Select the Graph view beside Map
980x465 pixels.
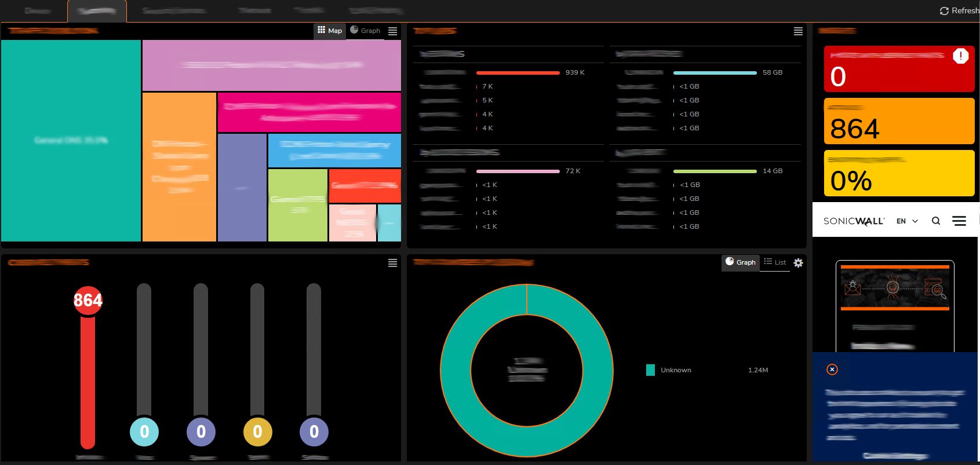coord(365,31)
